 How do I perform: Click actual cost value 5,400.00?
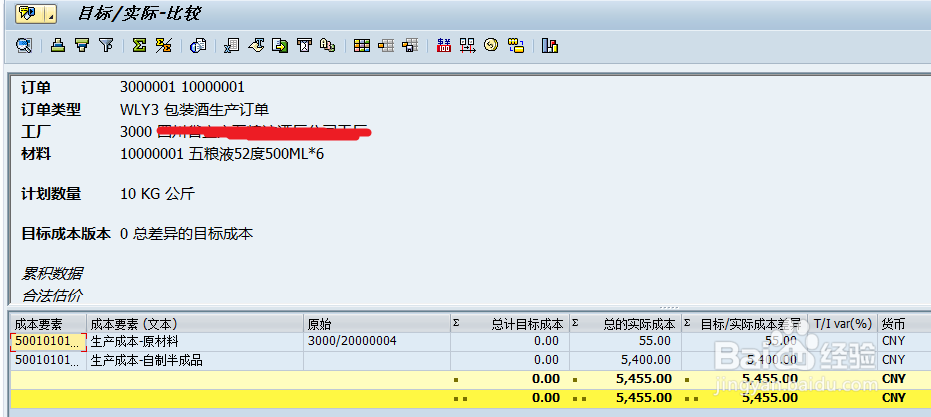[x=645, y=360]
